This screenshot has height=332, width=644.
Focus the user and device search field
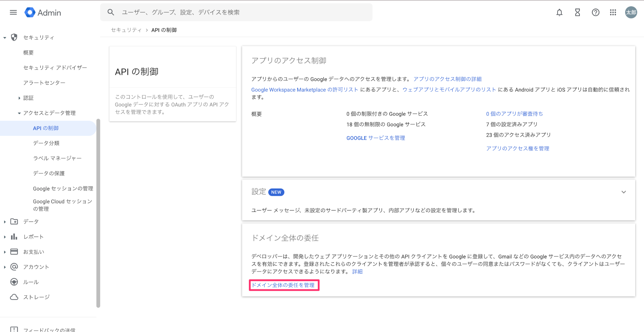pos(236,12)
